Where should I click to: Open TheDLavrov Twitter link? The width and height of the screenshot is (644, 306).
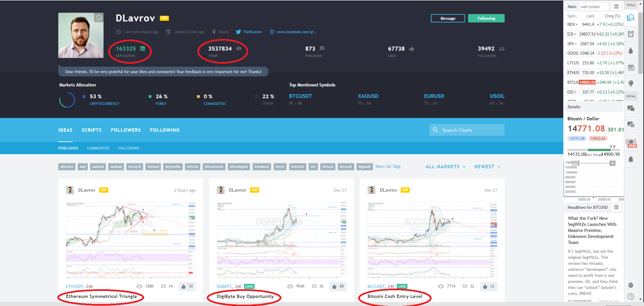click(253, 32)
